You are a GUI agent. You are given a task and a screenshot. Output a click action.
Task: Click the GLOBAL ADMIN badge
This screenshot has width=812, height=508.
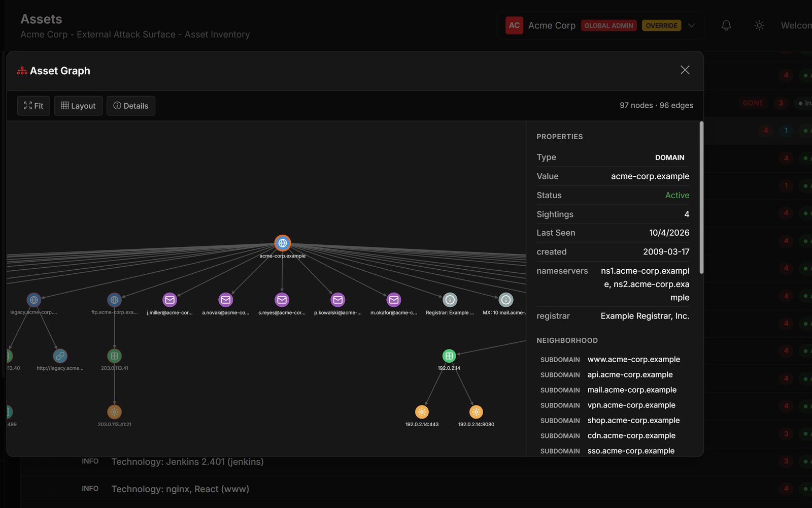(609, 25)
